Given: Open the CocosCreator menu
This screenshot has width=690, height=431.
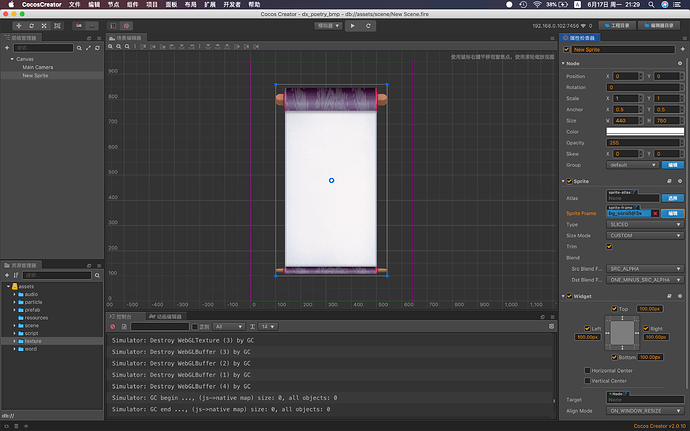Looking at the screenshot, I should click(40, 5).
